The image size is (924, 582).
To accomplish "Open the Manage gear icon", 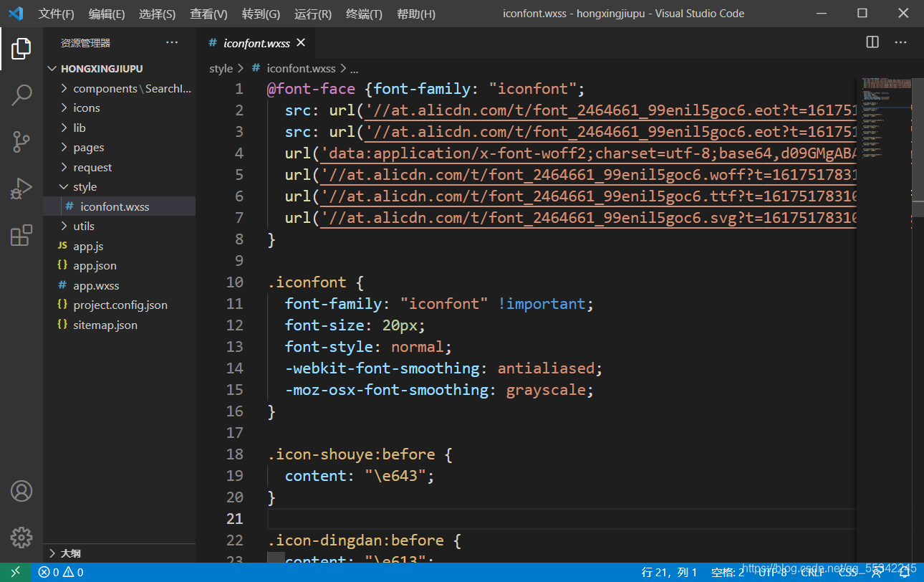I will (x=21, y=537).
